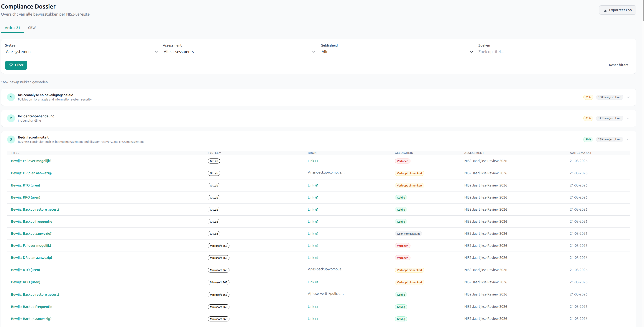644x327 pixels.
Task: Click numbered badge 2 for Incidentenbehandeling
Action: coord(11,118)
